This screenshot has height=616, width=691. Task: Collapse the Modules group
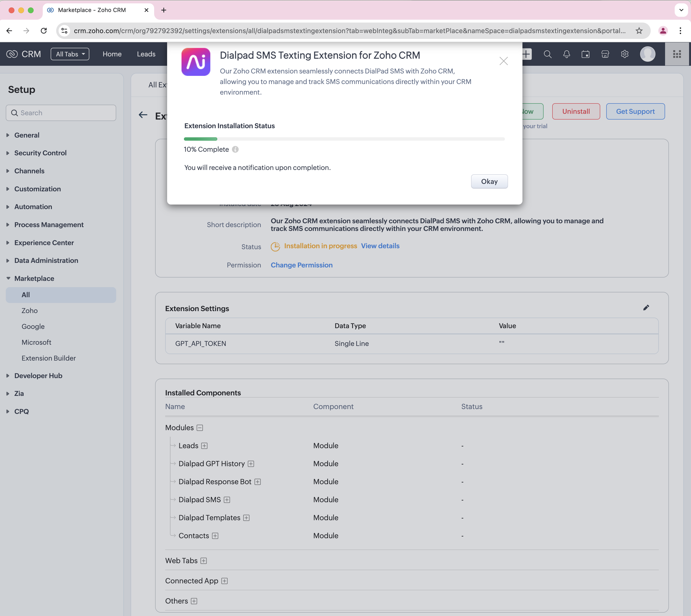tap(200, 428)
